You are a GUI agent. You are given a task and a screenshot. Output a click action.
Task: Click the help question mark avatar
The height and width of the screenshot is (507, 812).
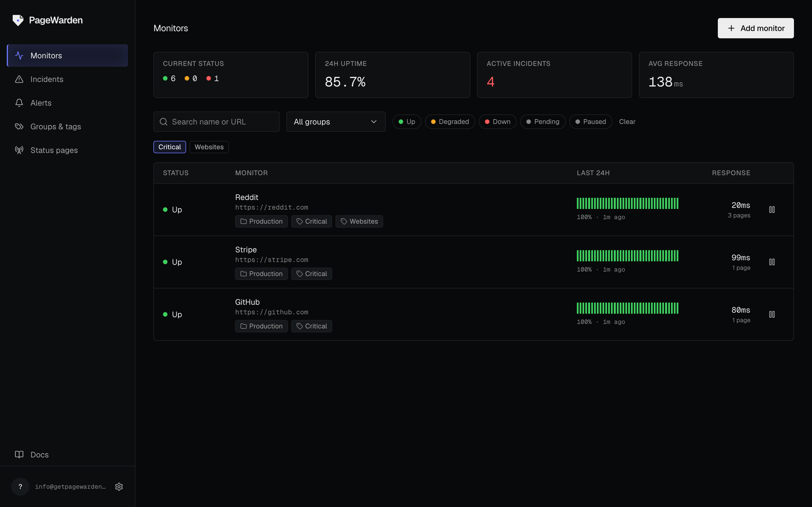point(20,486)
